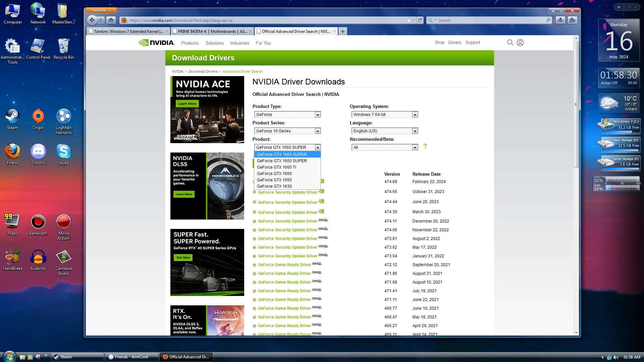644x362 pixels.
Task: Open the Origin desktop icon
Action: click(38, 119)
